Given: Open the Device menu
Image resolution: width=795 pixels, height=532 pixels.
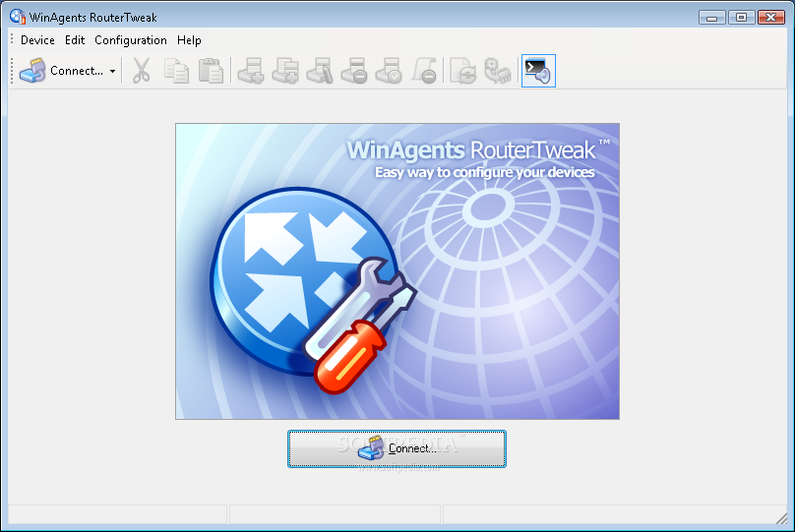Looking at the screenshot, I should [x=37, y=40].
